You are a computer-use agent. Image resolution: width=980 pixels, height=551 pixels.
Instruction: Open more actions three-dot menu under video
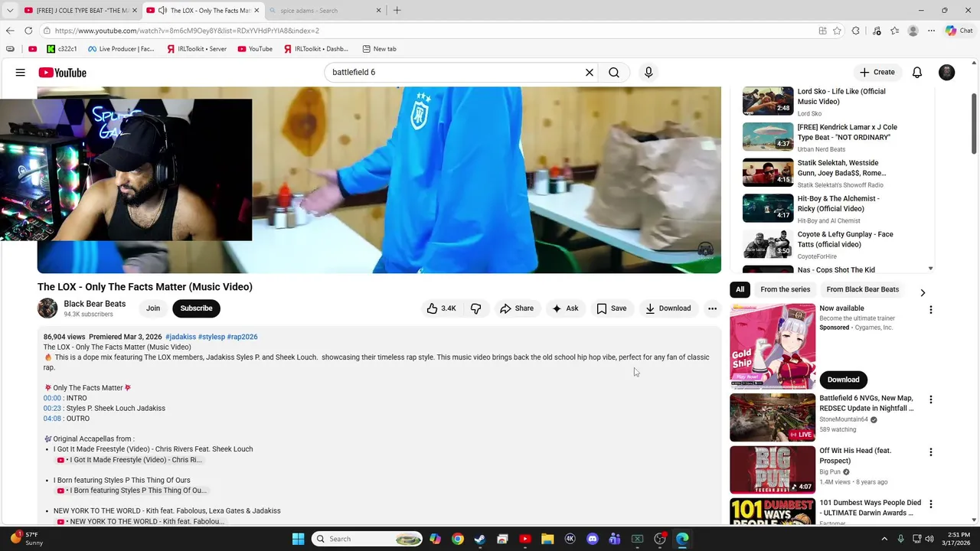[x=712, y=308]
